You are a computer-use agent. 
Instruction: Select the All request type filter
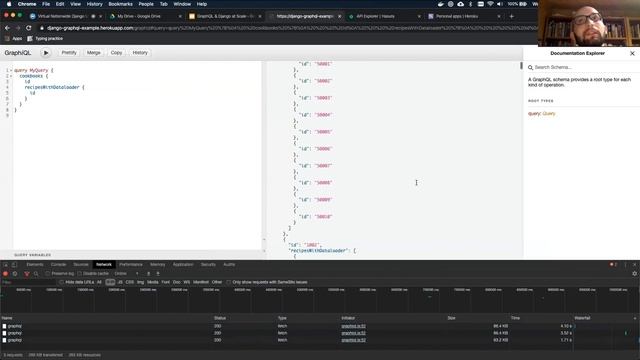99,282
